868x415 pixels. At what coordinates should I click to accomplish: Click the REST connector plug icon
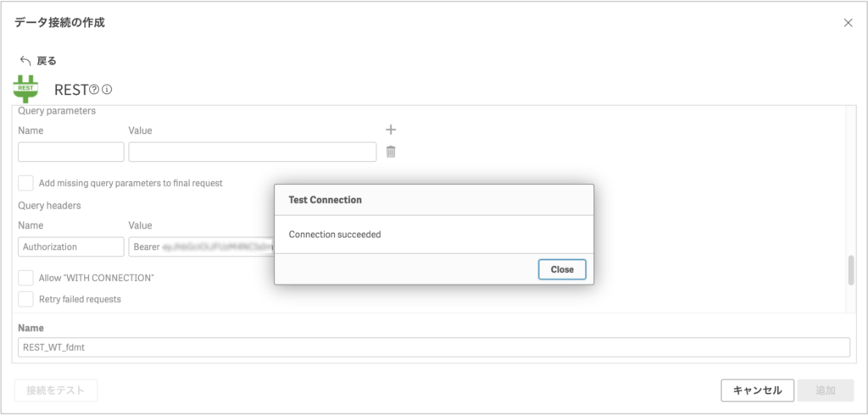point(26,89)
